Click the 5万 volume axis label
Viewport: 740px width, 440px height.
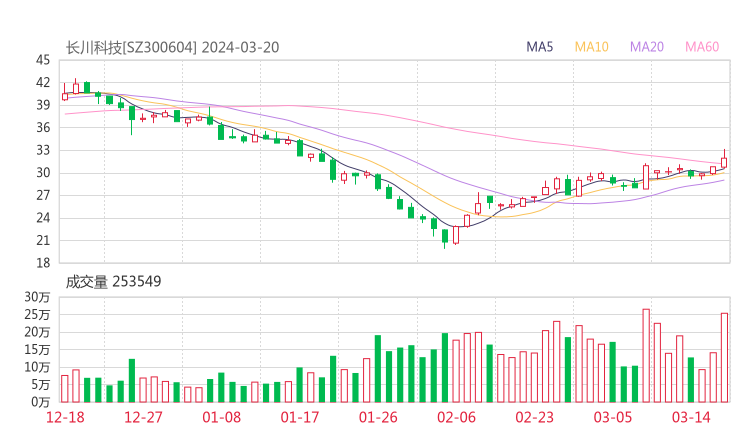click(x=41, y=385)
